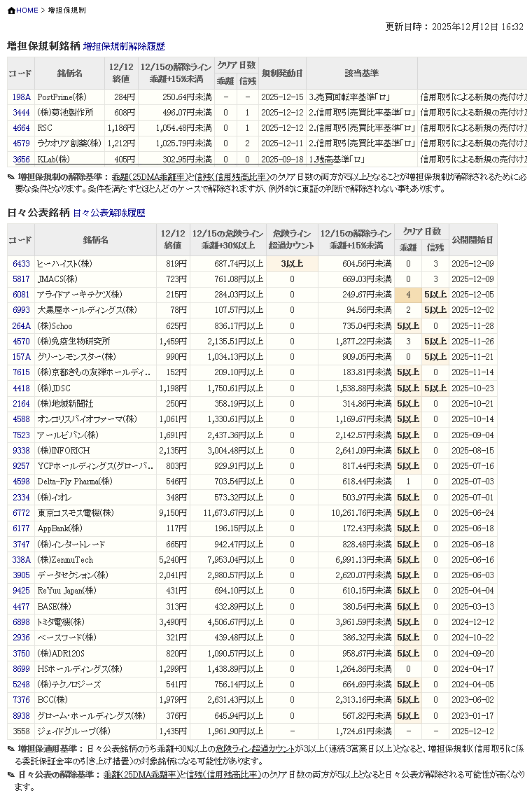Select code 338A ZenmuTech link
This screenshot has height=793, width=532.
click(21, 560)
